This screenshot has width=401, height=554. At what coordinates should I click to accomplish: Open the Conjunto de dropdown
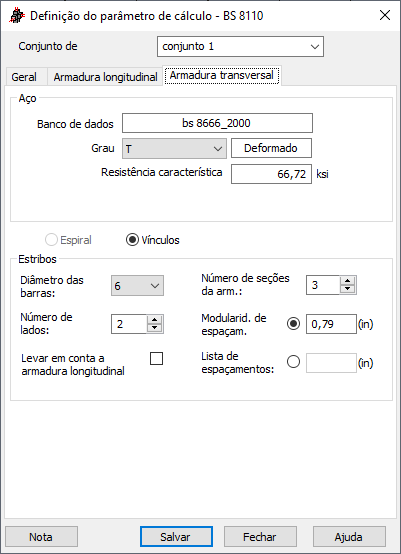240,46
